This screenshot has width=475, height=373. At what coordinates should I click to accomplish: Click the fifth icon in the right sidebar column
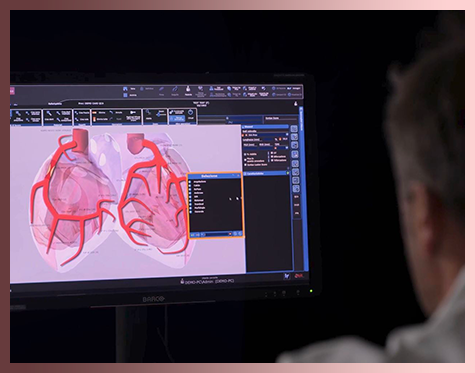[x=295, y=164]
